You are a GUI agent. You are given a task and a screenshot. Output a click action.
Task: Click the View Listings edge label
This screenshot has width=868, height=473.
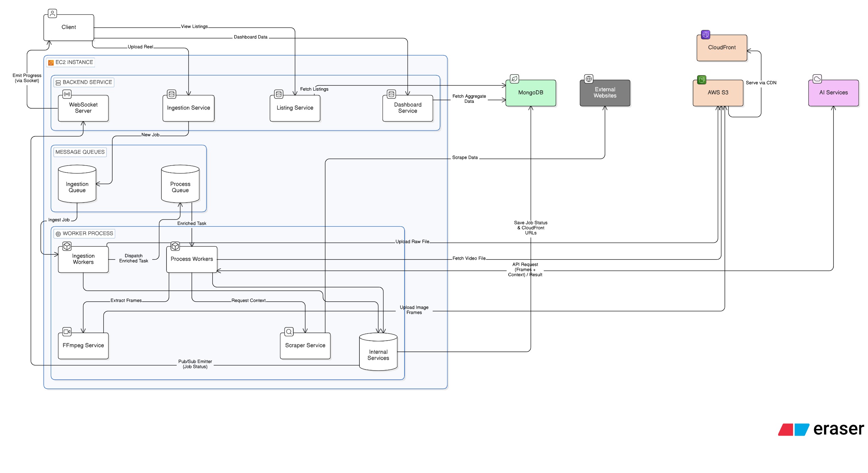click(x=194, y=27)
